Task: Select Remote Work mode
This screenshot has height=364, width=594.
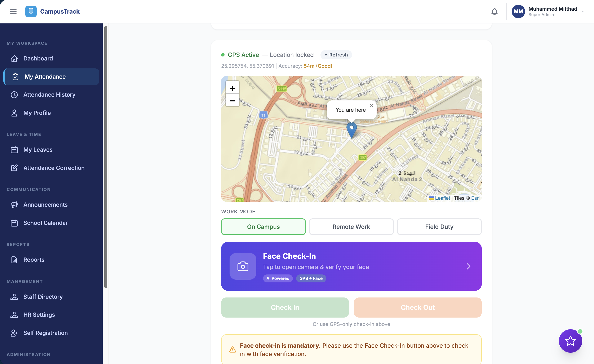Action: (x=351, y=227)
